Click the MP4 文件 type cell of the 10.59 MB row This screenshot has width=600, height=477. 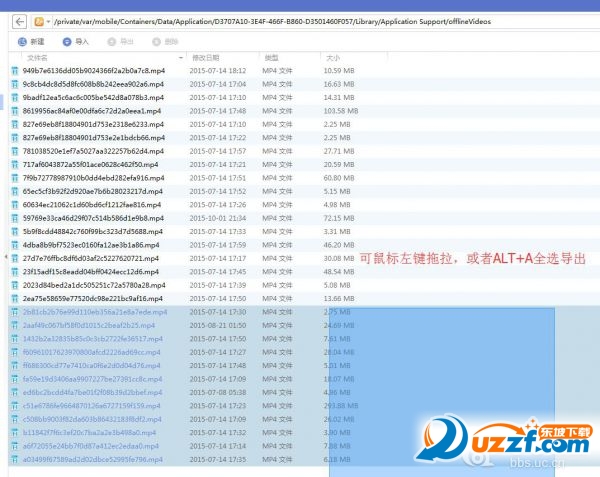coord(277,71)
